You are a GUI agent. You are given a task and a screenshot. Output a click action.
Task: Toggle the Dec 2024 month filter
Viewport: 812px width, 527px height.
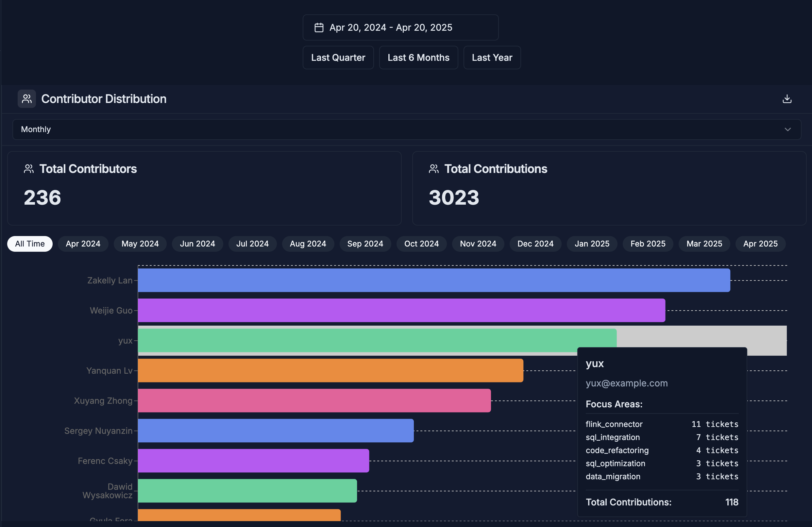click(535, 244)
